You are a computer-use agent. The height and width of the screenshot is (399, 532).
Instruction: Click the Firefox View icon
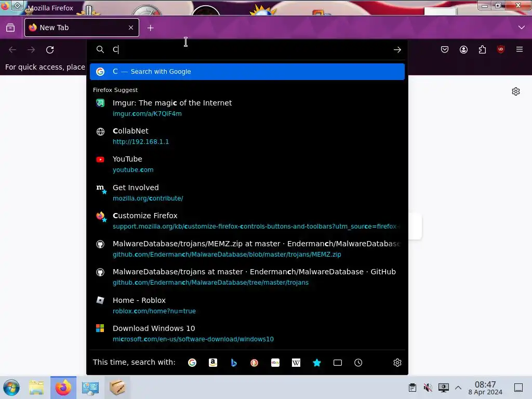point(10,28)
